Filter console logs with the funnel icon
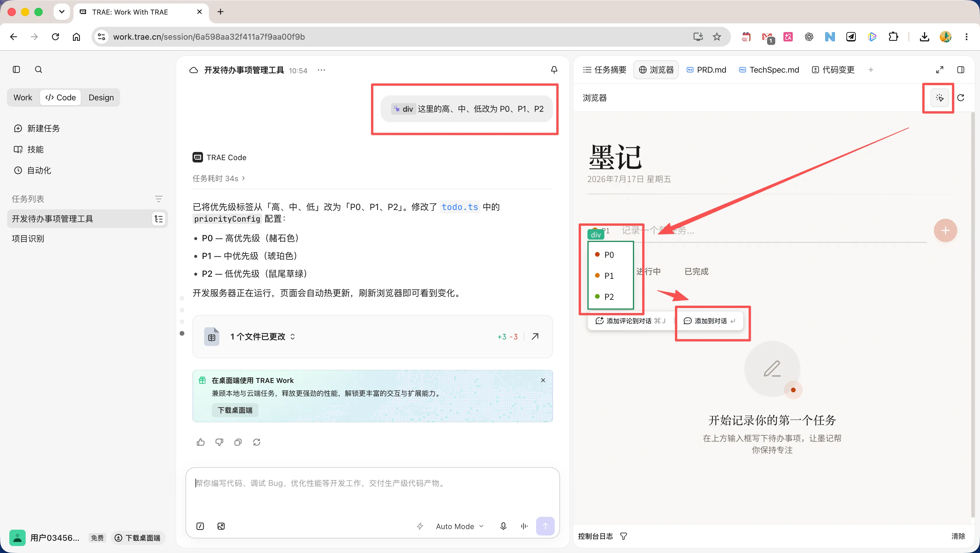 click(x=624, y=536)
